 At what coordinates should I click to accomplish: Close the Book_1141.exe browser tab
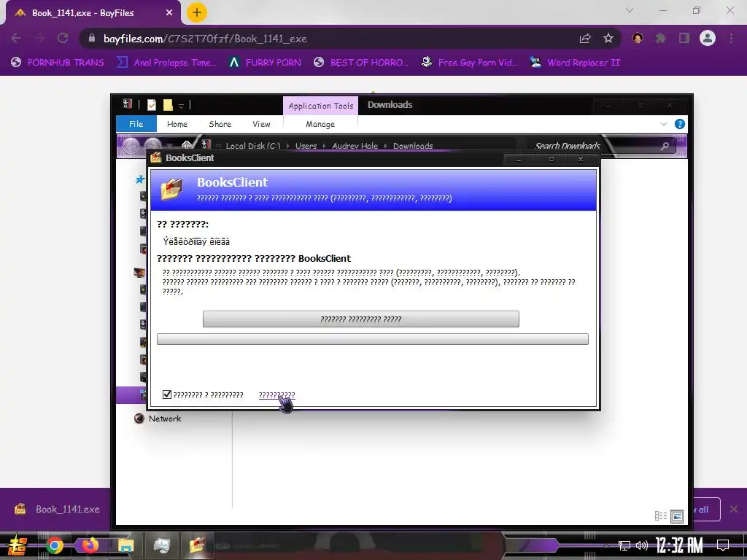point(169,13)
